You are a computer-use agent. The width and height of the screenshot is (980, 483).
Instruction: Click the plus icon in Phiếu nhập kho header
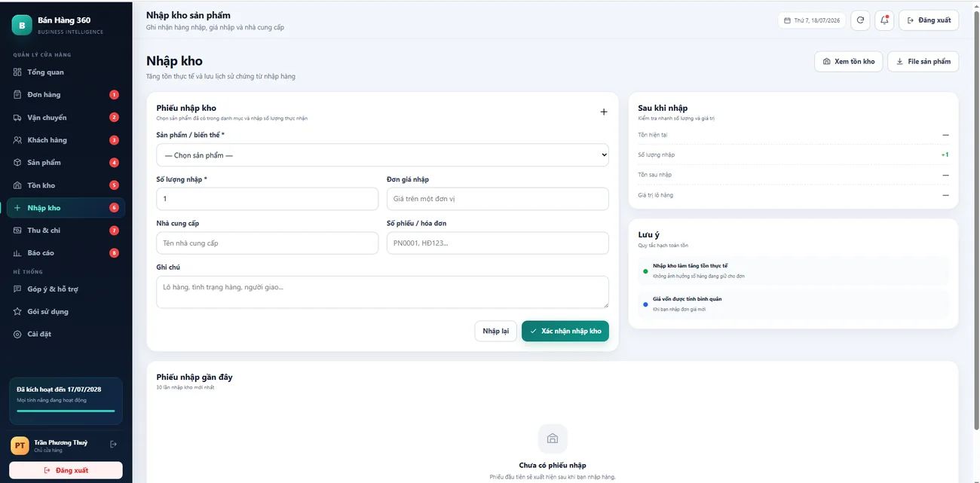[603, 112]
